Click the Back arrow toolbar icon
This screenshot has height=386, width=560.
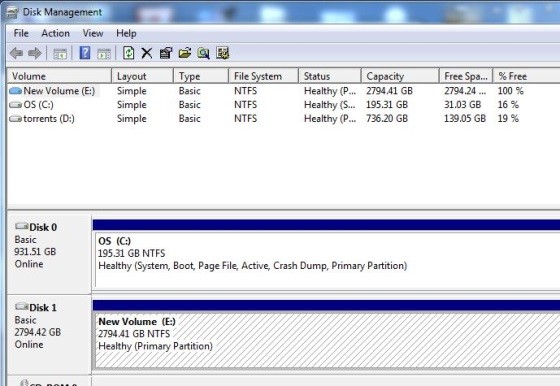tap(16, 54)
